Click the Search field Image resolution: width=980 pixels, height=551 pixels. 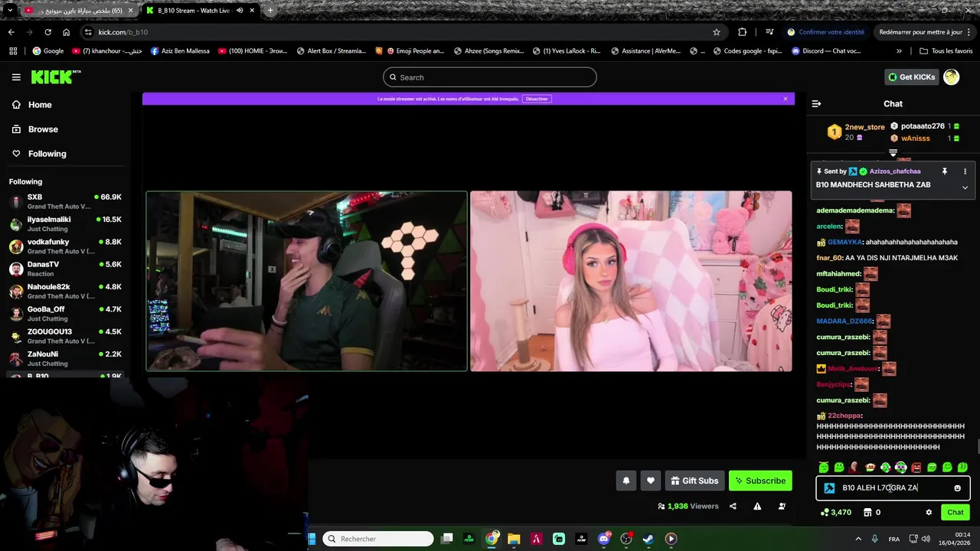pyautogui.click(x=490, y=77)
